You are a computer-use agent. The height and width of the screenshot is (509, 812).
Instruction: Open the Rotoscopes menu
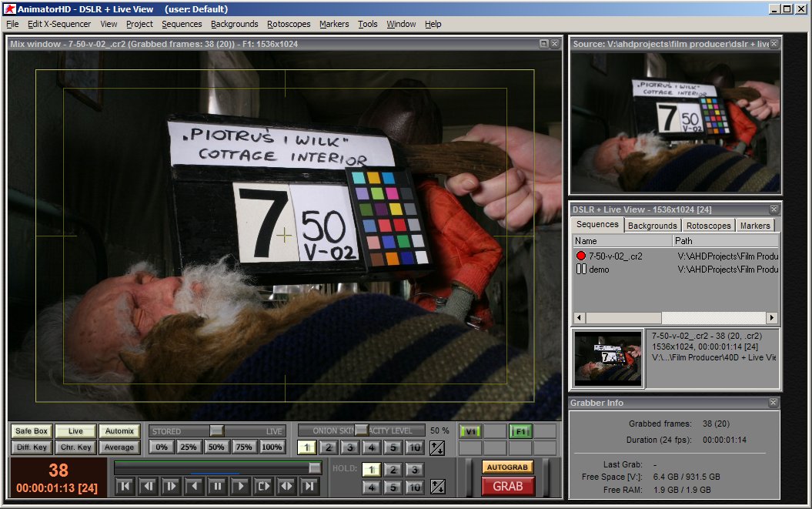click(289, 24)
